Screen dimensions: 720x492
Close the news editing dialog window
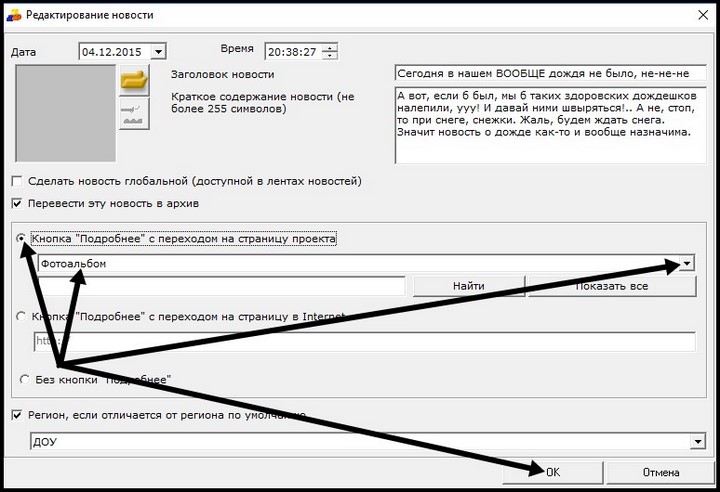click(698, 15)
